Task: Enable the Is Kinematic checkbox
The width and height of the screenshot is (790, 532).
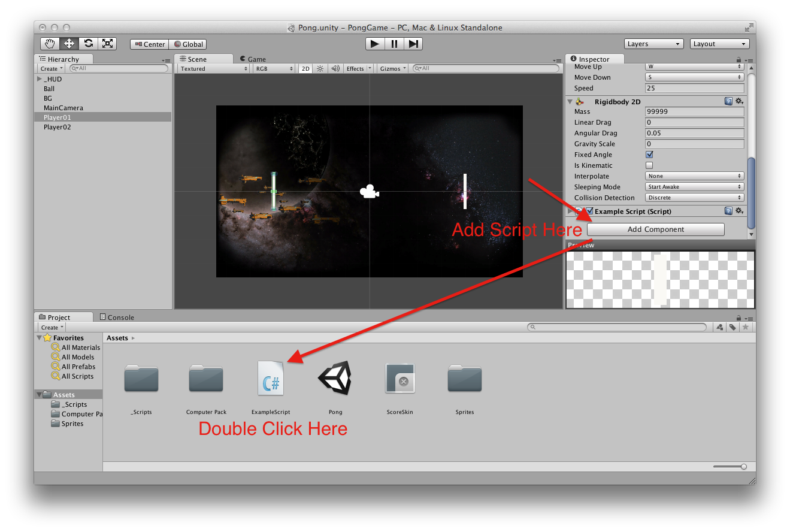Action: [x=649, y=165]
